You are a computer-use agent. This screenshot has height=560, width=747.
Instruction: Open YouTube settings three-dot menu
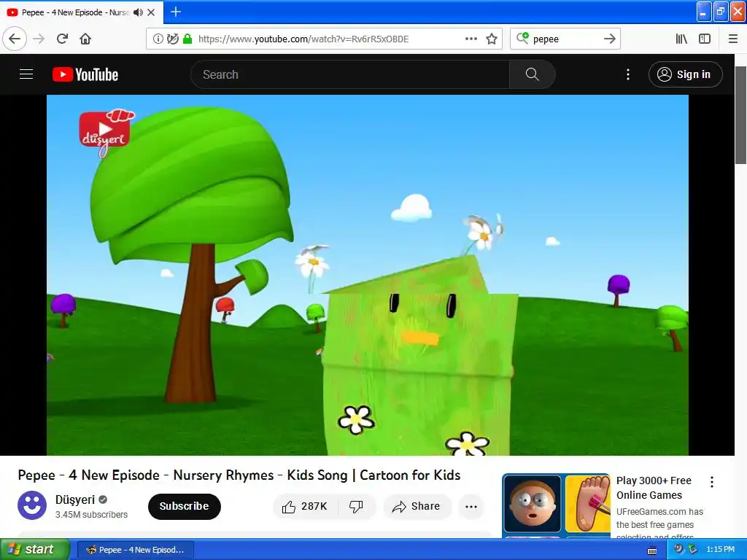pos(628,74)
